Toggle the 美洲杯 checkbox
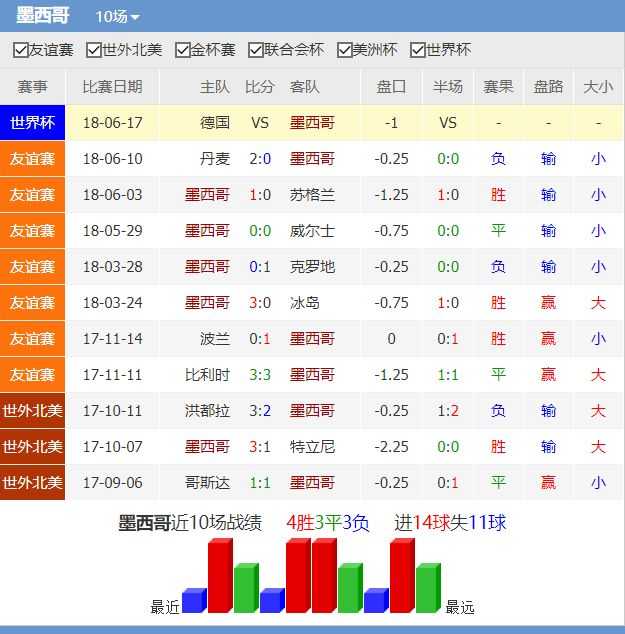 (x=345, y=50)
